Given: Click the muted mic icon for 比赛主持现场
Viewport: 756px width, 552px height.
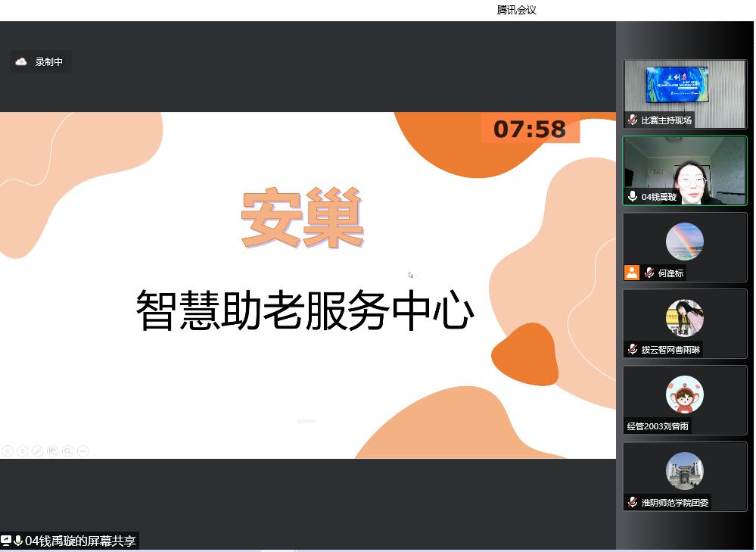Looking at the screenshot, I should 633,120.
